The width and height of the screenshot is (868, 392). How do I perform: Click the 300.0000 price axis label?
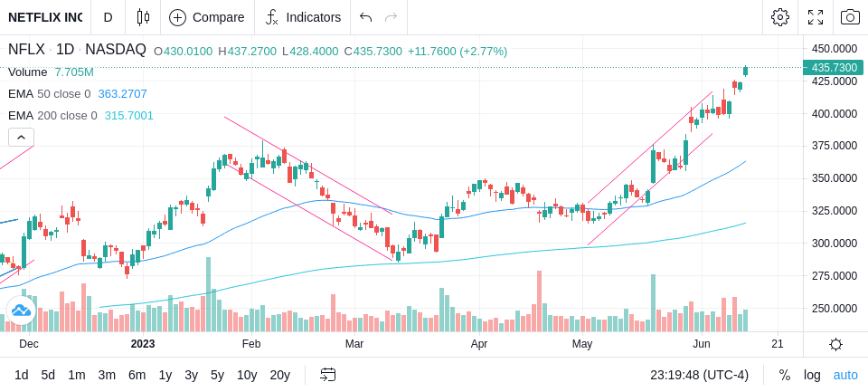pos(835,243)
